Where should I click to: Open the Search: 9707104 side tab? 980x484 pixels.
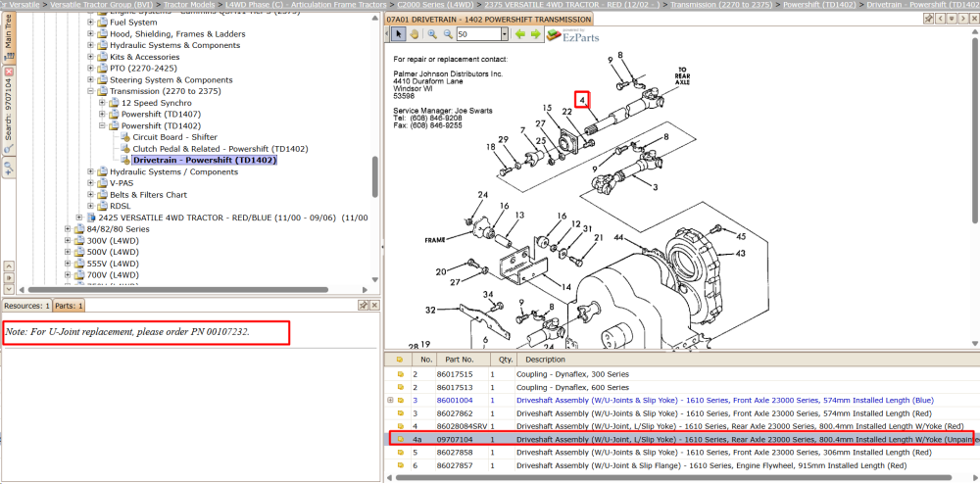tap(9, 110)
